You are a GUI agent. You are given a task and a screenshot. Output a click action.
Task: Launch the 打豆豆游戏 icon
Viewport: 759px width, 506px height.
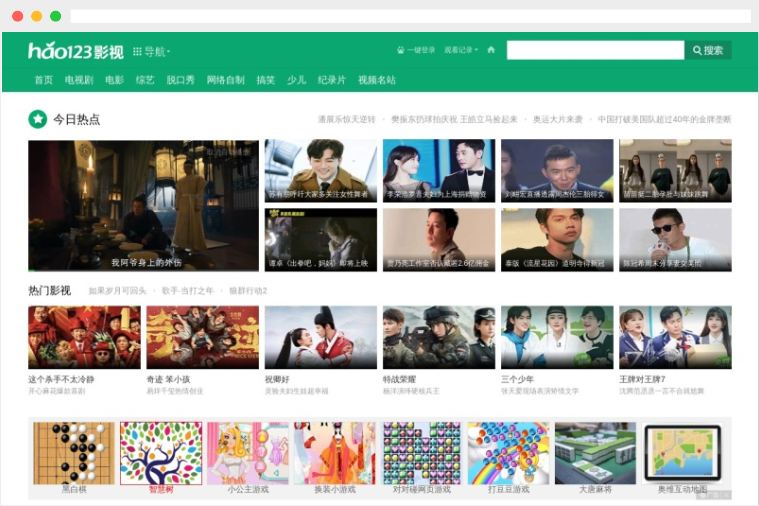tap(508, 453)
